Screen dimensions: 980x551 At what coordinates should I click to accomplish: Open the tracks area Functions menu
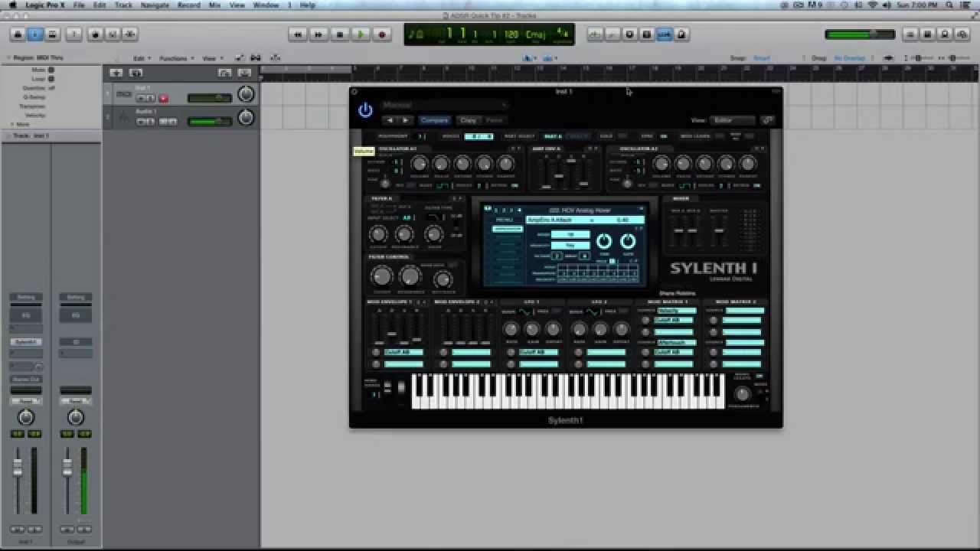pos(175,58)
